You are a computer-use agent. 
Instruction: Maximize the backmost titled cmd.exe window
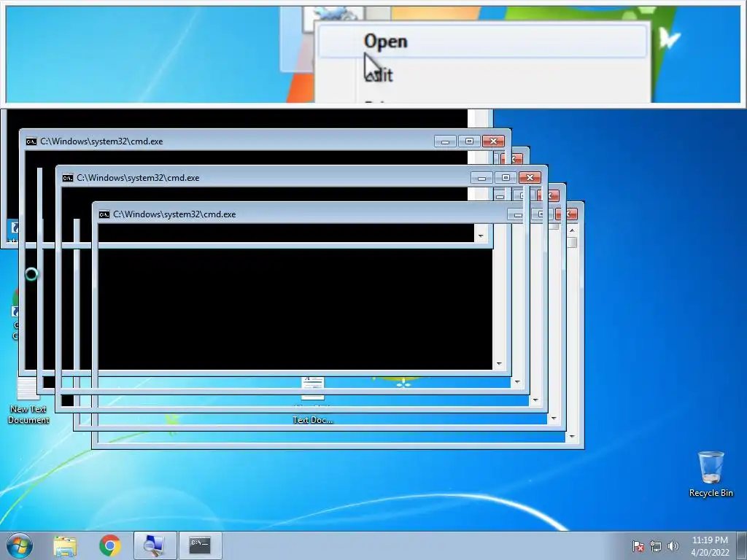click(469, 141)
